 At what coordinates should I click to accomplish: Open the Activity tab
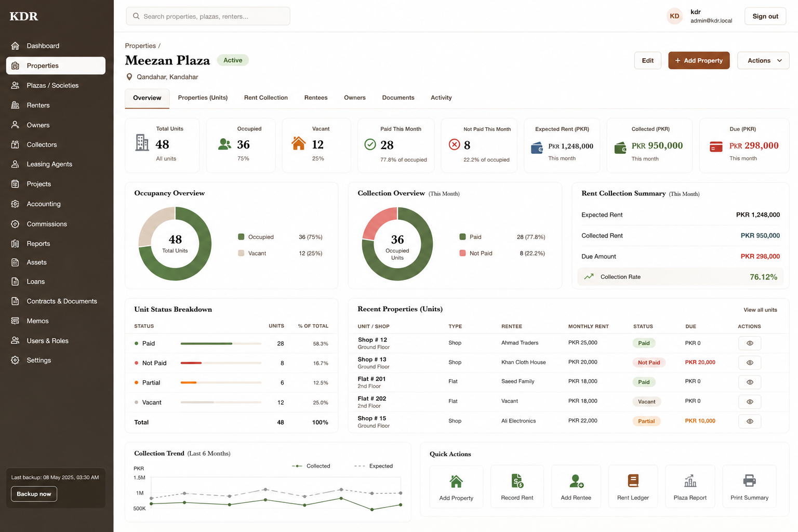441,98
